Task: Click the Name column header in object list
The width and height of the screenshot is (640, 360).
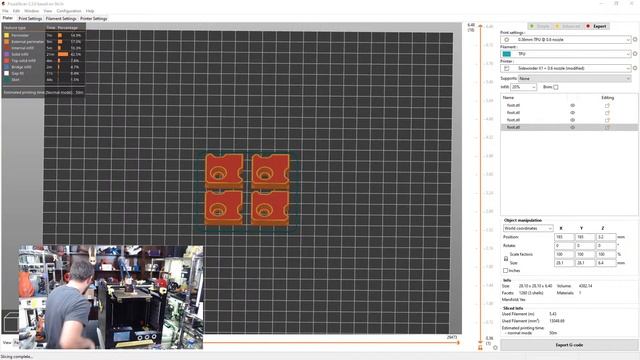Action: [508, 98]
